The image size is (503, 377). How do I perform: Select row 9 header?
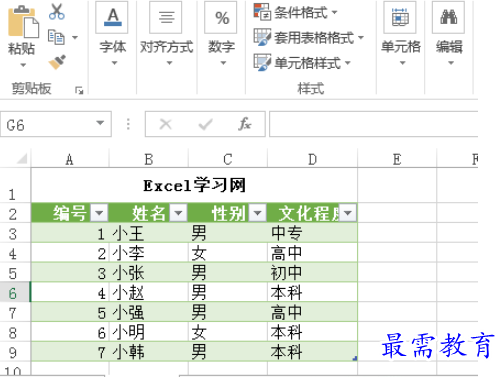click(15, 351)
